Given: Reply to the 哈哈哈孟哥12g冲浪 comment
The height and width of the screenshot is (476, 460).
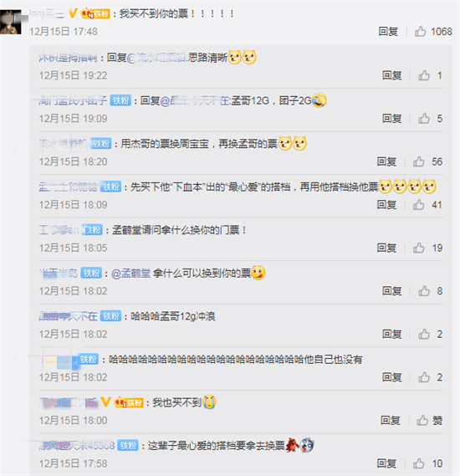Looking at the screenshot, I should pos(391,335).
